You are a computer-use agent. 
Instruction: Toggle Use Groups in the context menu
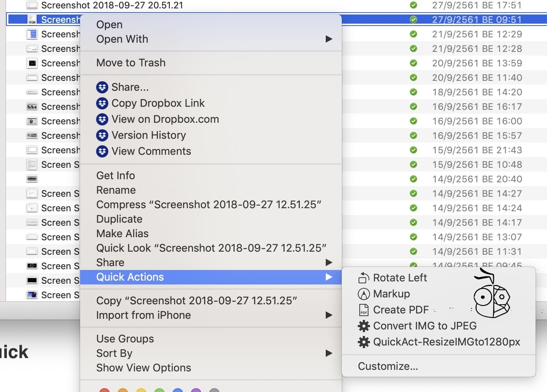tap(125, 339)
